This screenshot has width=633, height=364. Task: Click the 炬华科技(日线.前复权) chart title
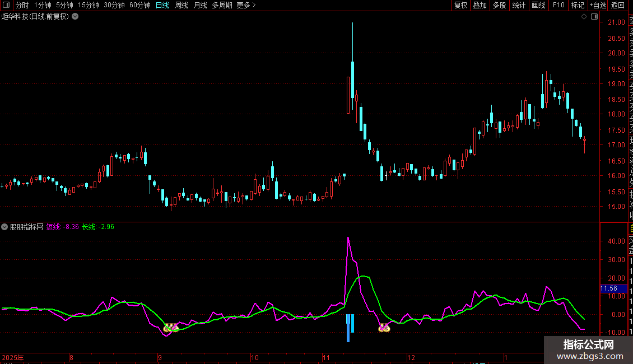click(35, 17)
